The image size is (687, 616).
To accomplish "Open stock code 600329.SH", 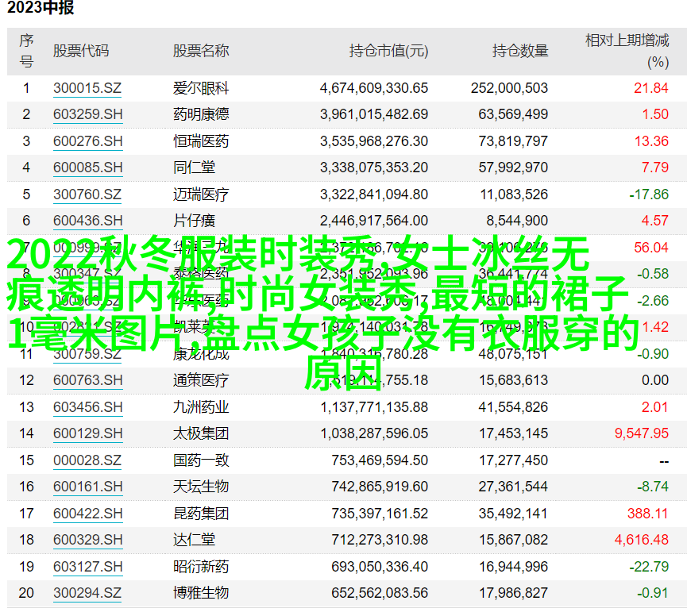I will [x=88, y=540].
